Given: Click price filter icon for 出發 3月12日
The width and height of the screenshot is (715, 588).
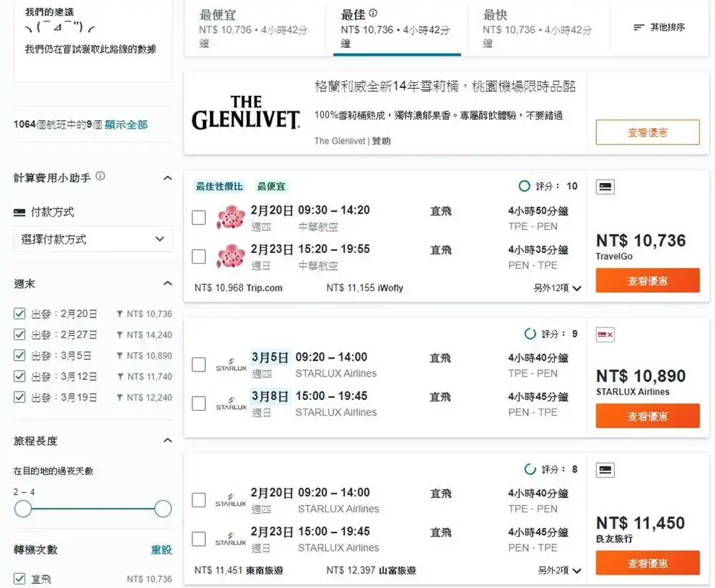Looking at the screenshot, I should coord(120,377).
